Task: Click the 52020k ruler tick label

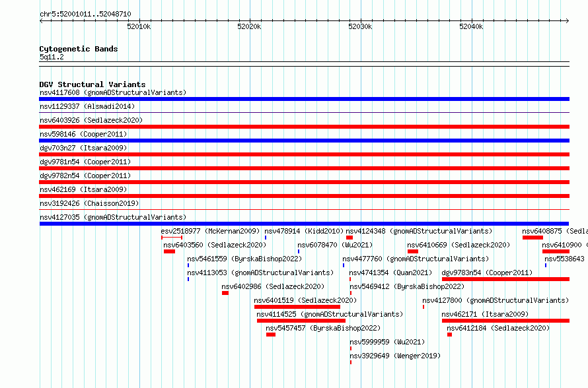Action: [x=249, y=26]
